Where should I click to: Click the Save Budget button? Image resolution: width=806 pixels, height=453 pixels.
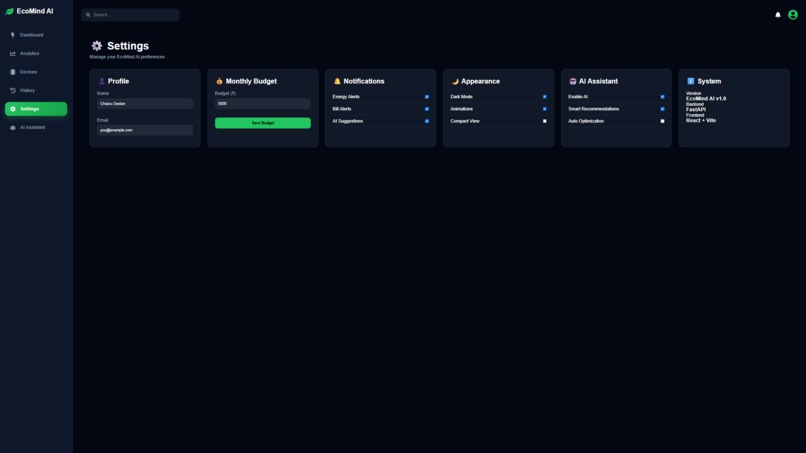coord(263,123)
